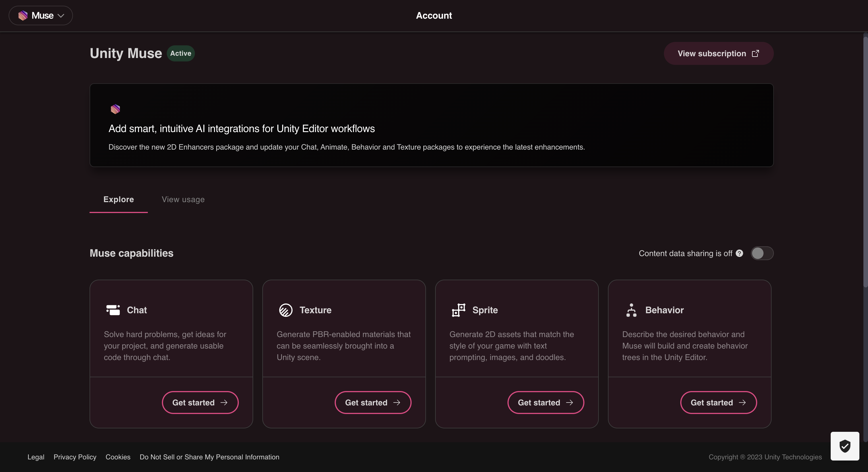Open the Muse workspace dropdown

point(40,16)
